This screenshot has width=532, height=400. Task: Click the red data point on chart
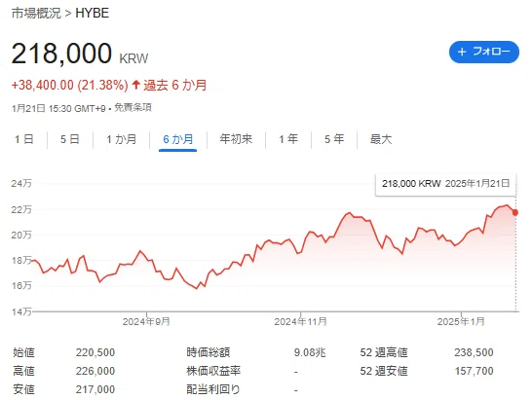[515, 212]
